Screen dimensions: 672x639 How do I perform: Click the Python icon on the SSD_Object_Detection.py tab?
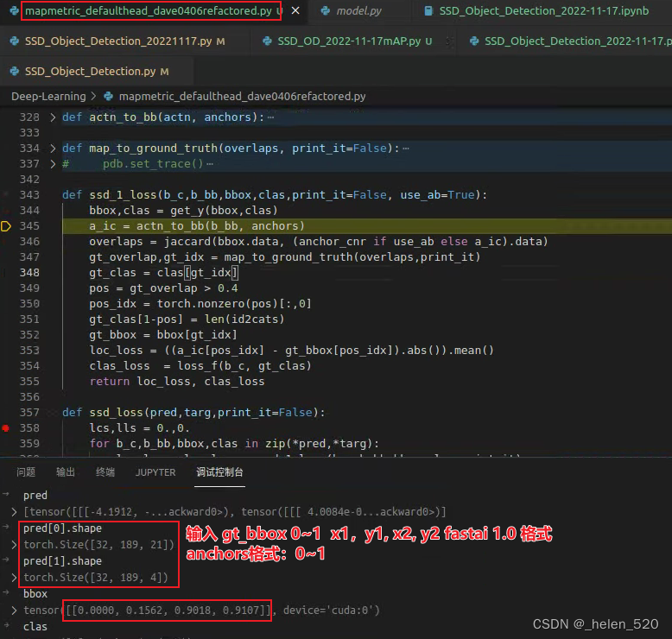(14, 71)
